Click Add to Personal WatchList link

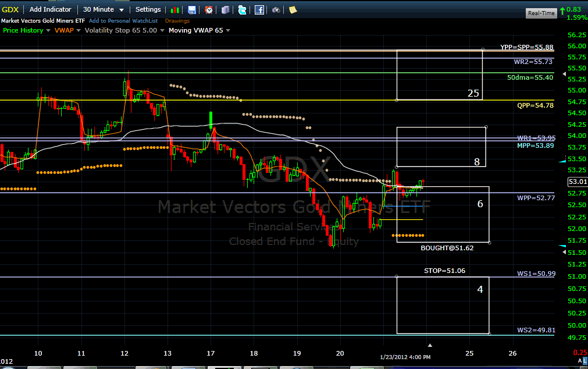coord(123,21)
